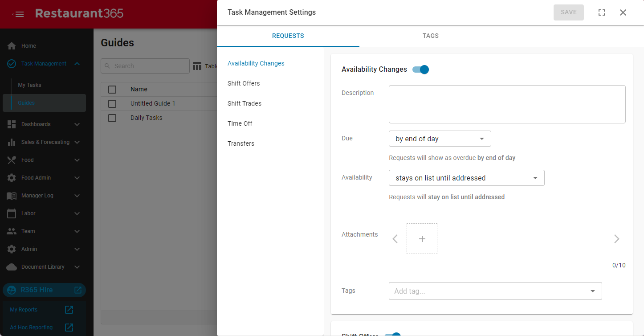Click the Labor calendar icon

[x=12, y=213]
